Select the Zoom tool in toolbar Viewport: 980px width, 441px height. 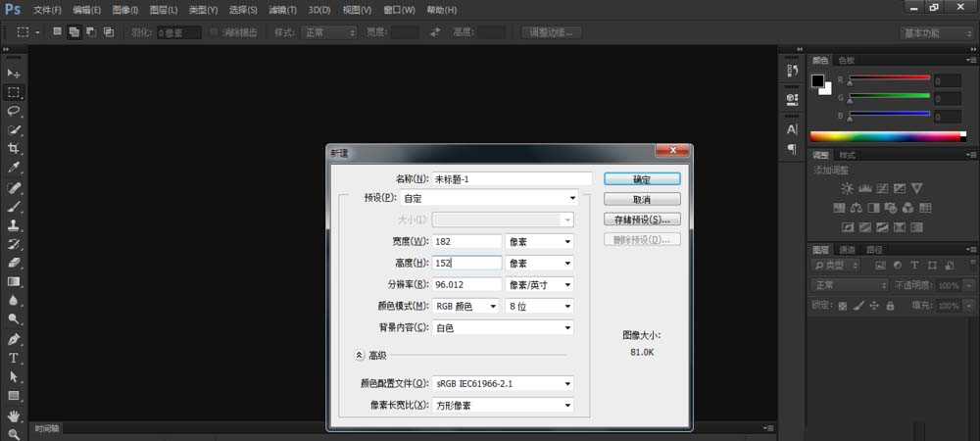click(14, 433)
